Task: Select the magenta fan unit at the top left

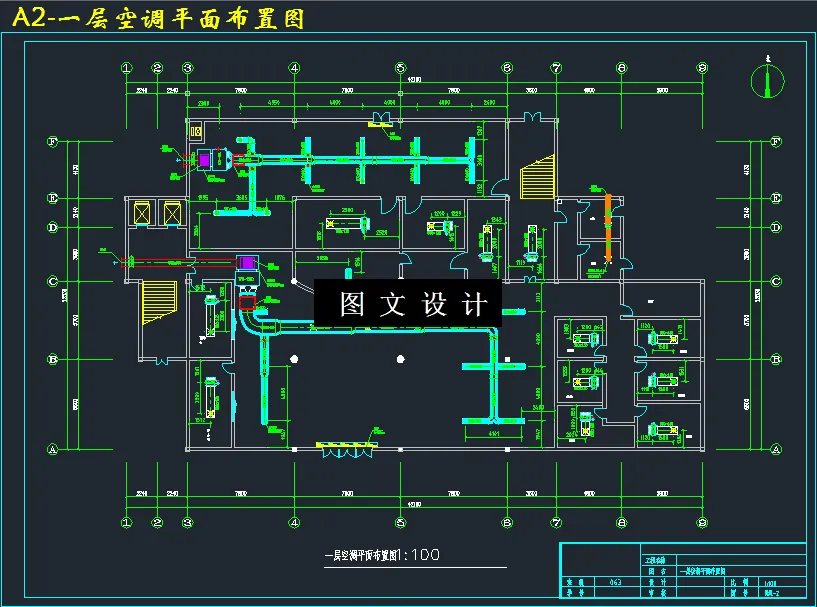Action: point(205,160)
